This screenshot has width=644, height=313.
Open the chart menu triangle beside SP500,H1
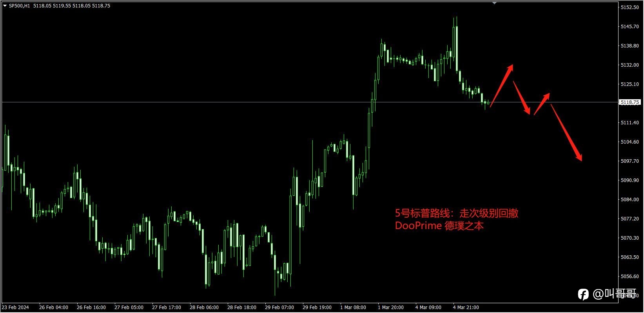pyautogui.click(x=5, y=6)
